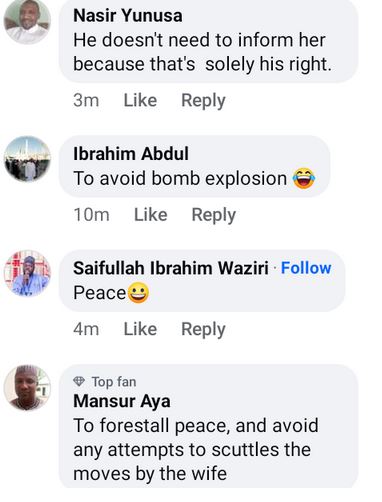Like Nasir Yunusa's comment
The image size is (382, 502).
(x=140, y=100)
